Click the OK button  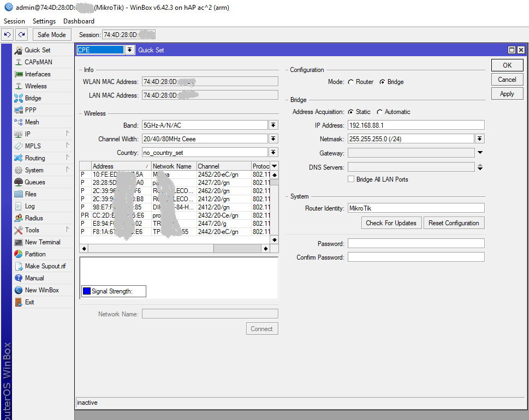tap(507, 65)
